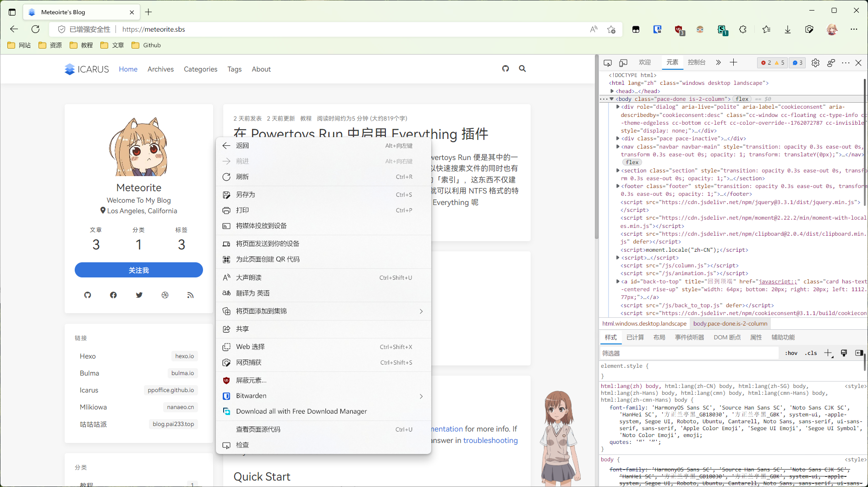
Task: Switch to the 控制台 DevTools tab
Action: pos(696,62)
